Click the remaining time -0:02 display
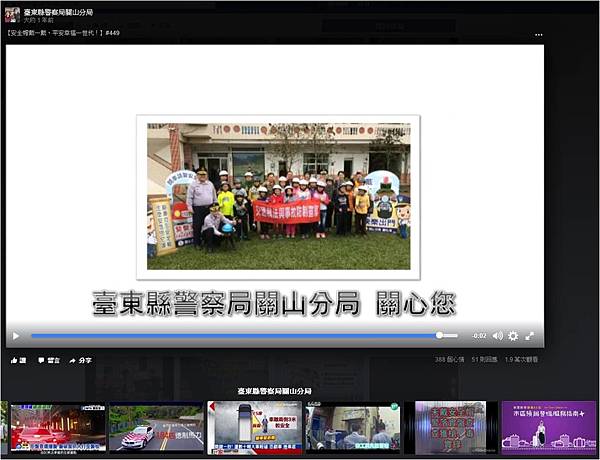The width and height of the screenshot is (600, 460). (479, 336)
